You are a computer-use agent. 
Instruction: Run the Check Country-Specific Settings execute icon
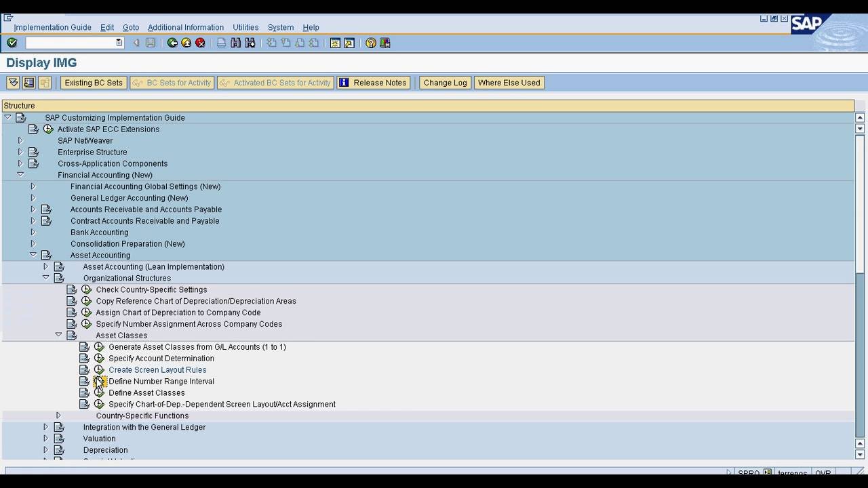[86, 289]
